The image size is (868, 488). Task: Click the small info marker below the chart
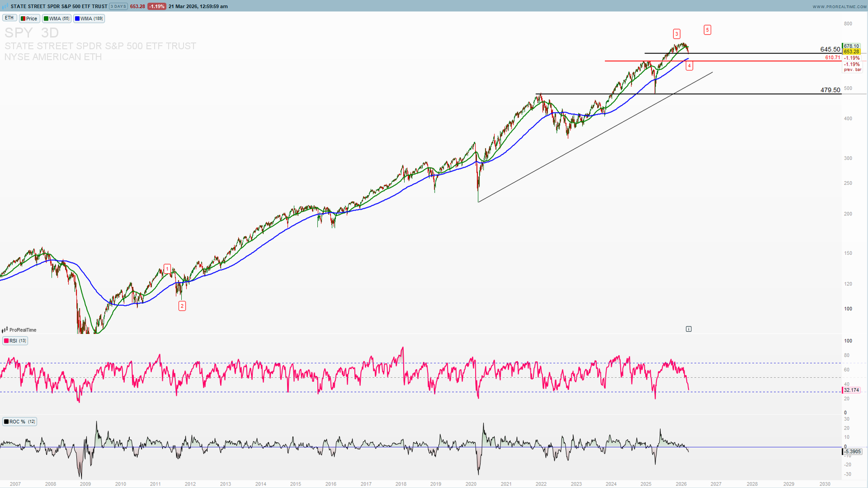(688, 329)
